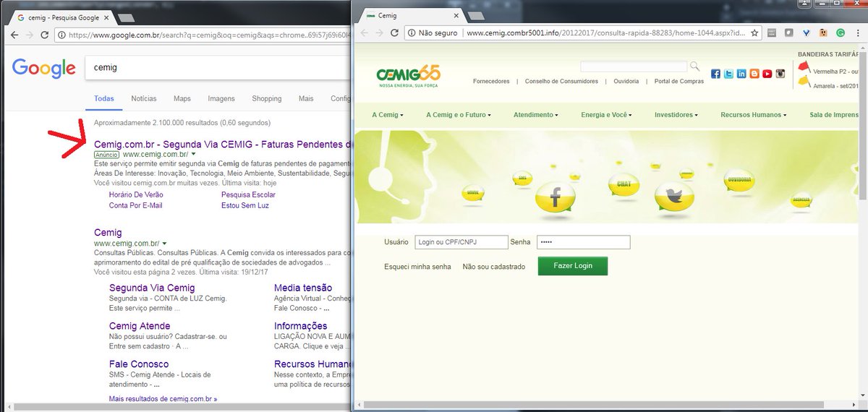868x412 pixels.
Task: Expand the 'A Cemig' menu
Action: pos(388,115)
